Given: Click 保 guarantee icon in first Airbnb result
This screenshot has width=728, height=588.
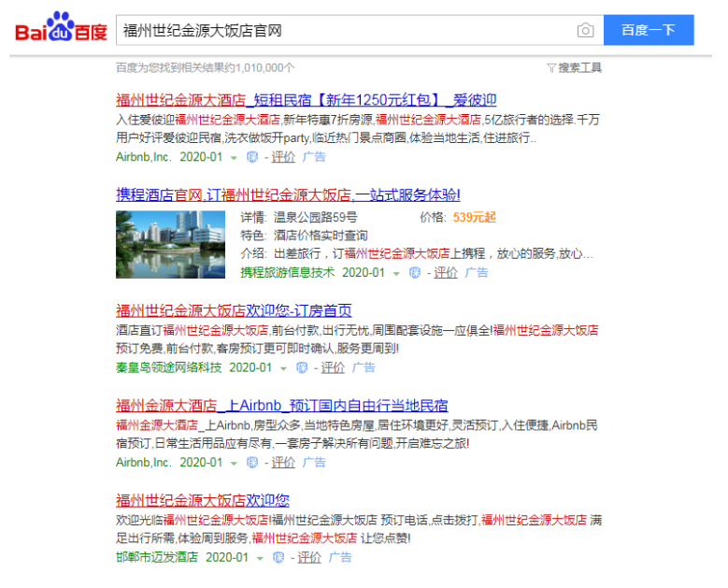Looking at the screenshot, I should tap(252, 157).
